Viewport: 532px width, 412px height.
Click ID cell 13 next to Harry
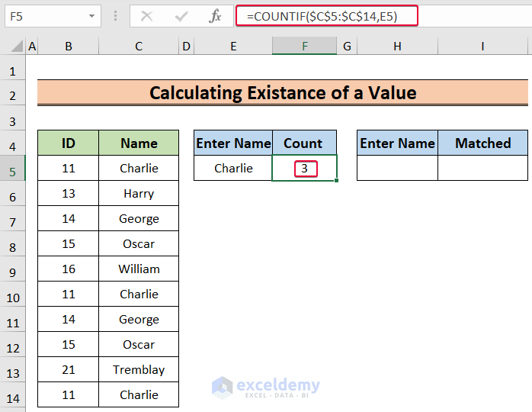68,193
